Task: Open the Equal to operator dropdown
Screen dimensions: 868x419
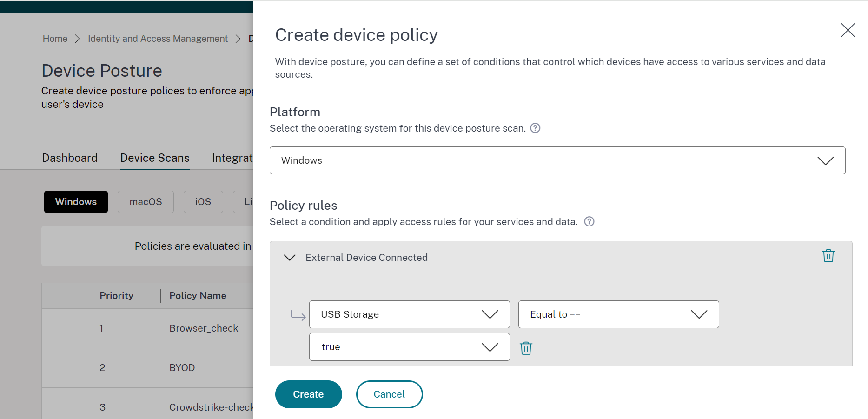Action: (x=618, y=314)
